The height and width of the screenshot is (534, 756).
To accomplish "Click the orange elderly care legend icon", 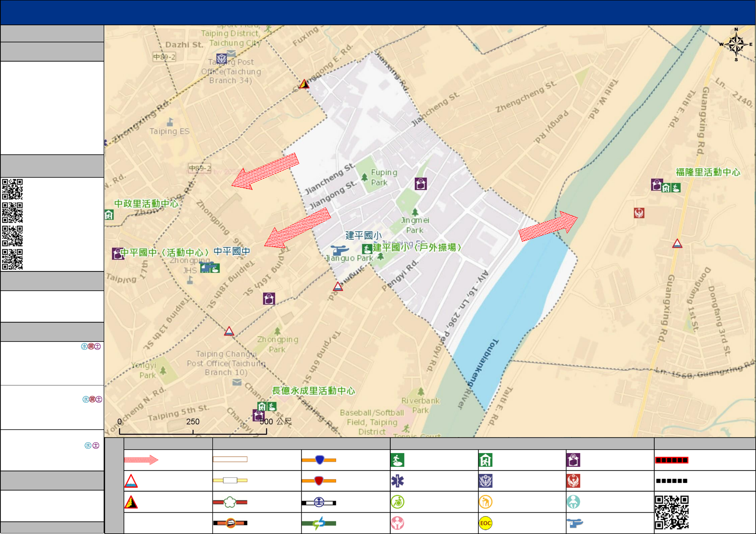I will [485, 502].
